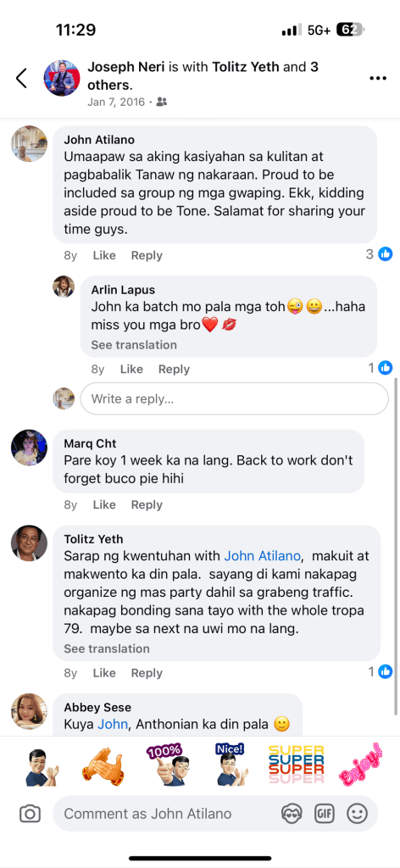
Task: Open the John Atilano mention link
Action: pyautogui.click(x=262, y=555)
